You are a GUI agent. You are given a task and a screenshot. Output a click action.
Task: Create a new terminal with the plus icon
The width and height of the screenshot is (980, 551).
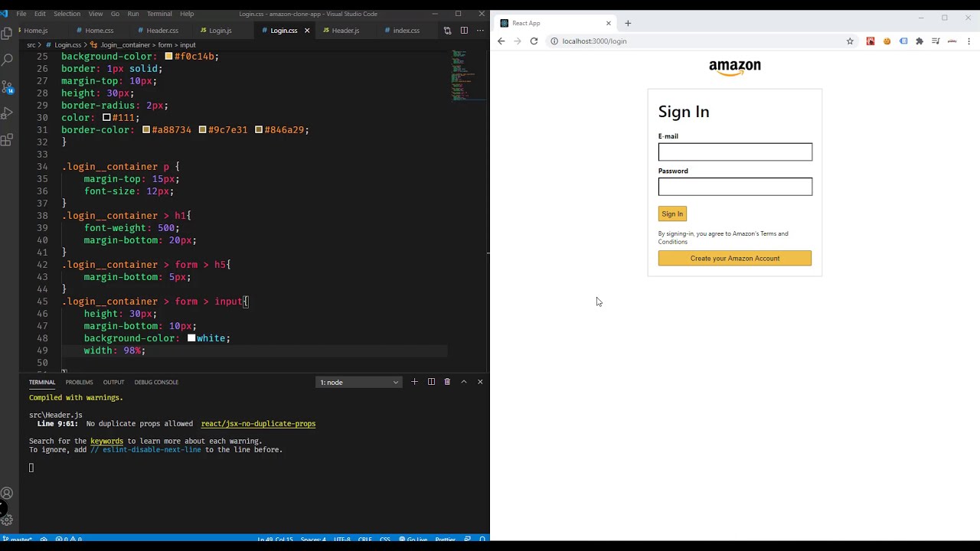pyautogui.click(x=414, y=382)
